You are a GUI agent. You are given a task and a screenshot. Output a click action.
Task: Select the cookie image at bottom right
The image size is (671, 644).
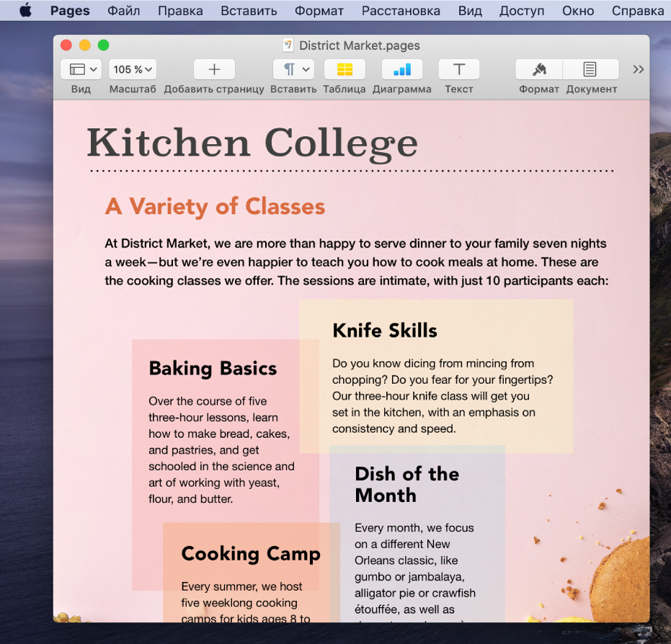pos(619,578)
